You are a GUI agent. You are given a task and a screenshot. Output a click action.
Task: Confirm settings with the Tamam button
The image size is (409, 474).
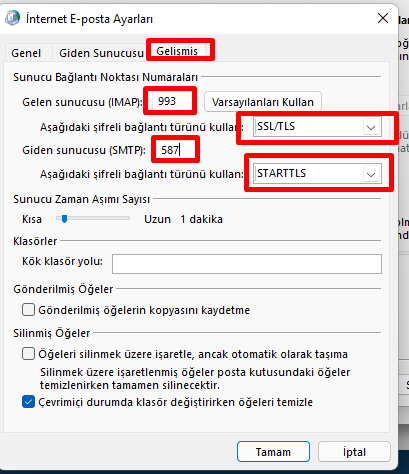tap(273, 452)
